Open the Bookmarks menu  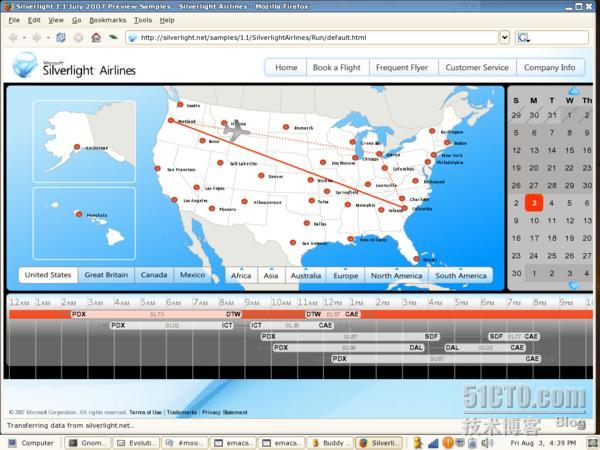pyautogui.click(x=108, y=20)
